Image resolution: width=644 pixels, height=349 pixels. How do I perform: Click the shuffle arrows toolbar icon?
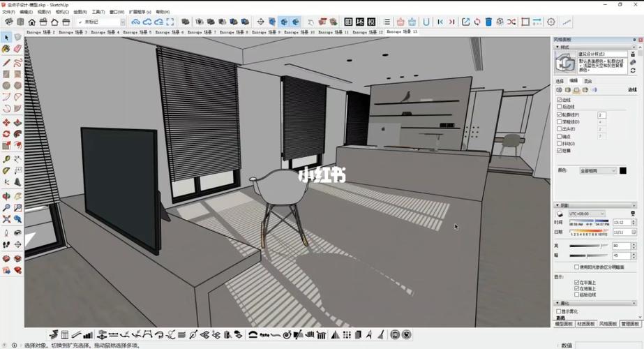tap(511, 22)
